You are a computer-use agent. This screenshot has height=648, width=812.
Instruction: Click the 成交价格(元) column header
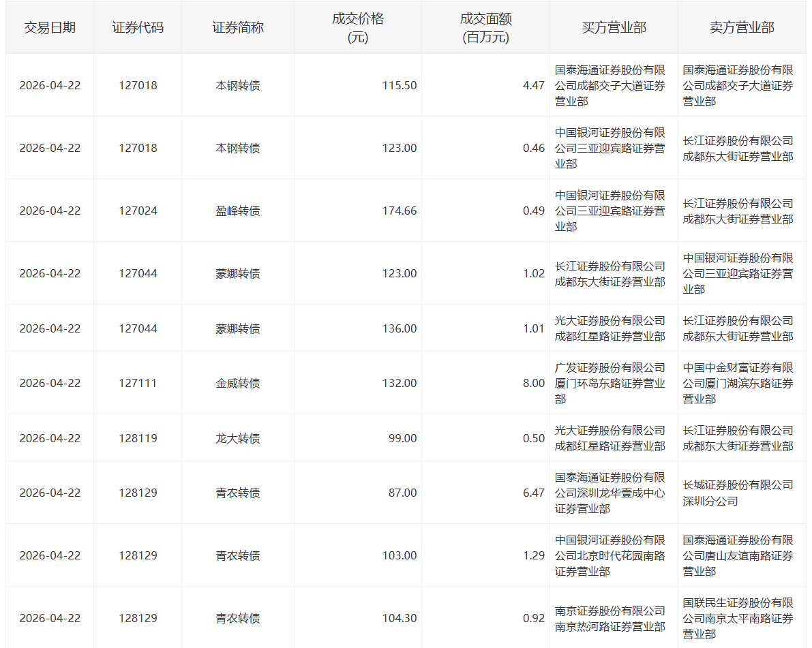[357, 28]
